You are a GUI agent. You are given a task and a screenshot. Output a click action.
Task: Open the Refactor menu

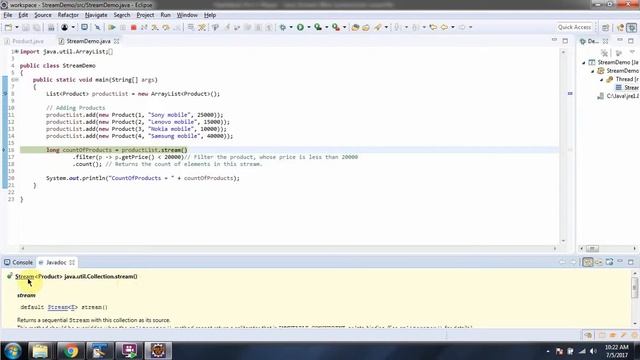point(68,15)
